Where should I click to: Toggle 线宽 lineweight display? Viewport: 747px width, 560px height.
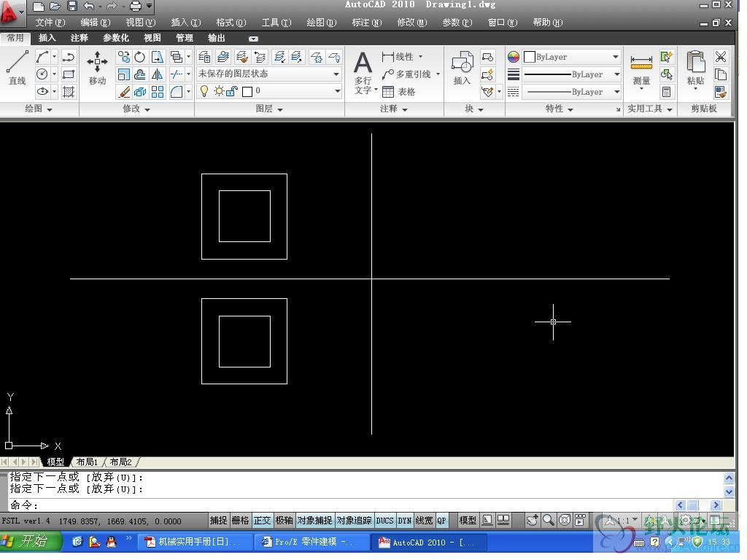(424, 521)
